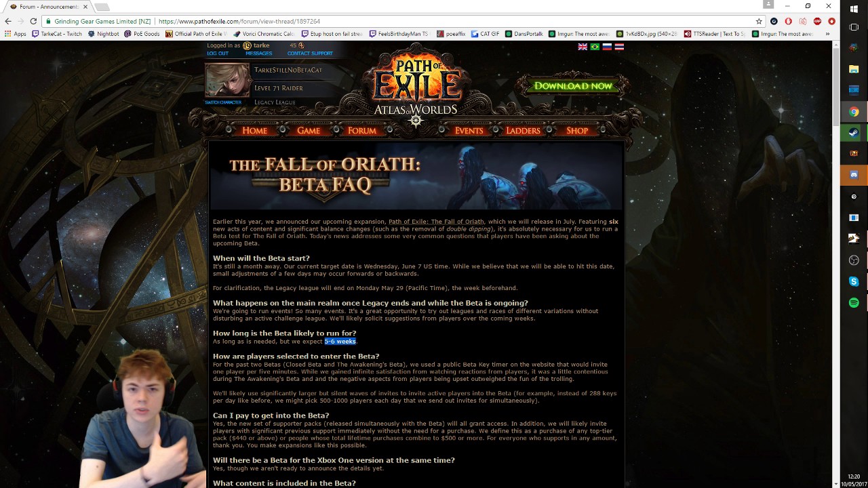Open a new browser tab
Screen dimensions: 868x488
pyautogui.click(x=102, y=7)
